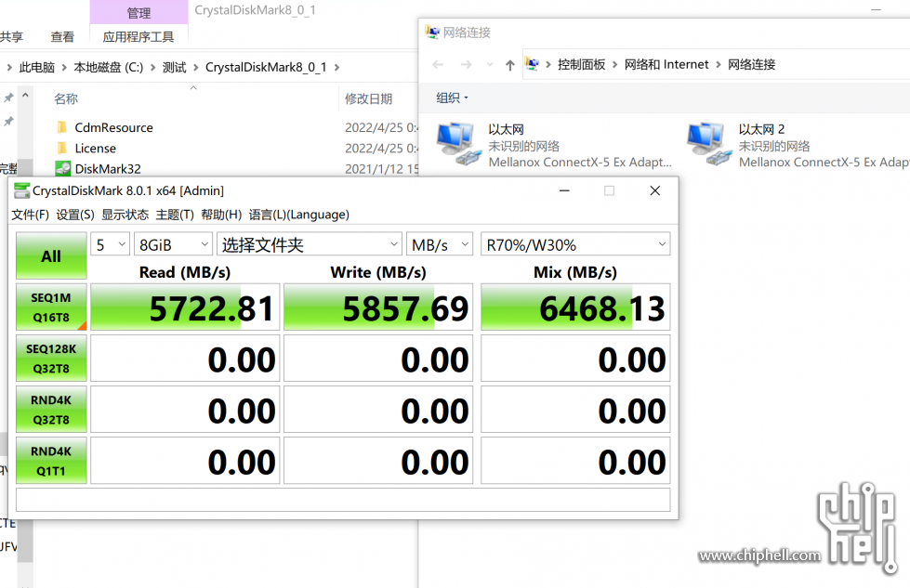Screen dimensions: 910x588
Task: Open the 设置(S) menu
Action: point(75,215)
